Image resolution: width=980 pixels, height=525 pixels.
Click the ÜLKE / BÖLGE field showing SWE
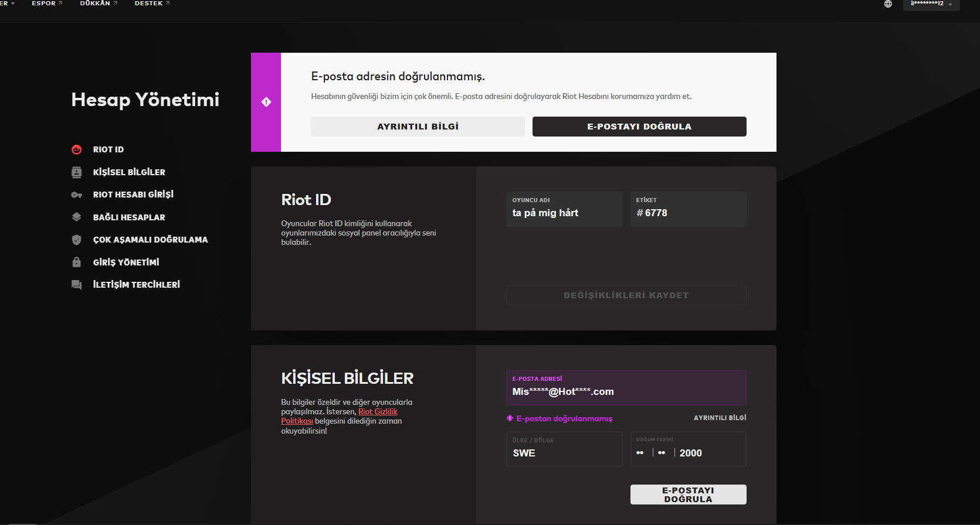(564, 449)
